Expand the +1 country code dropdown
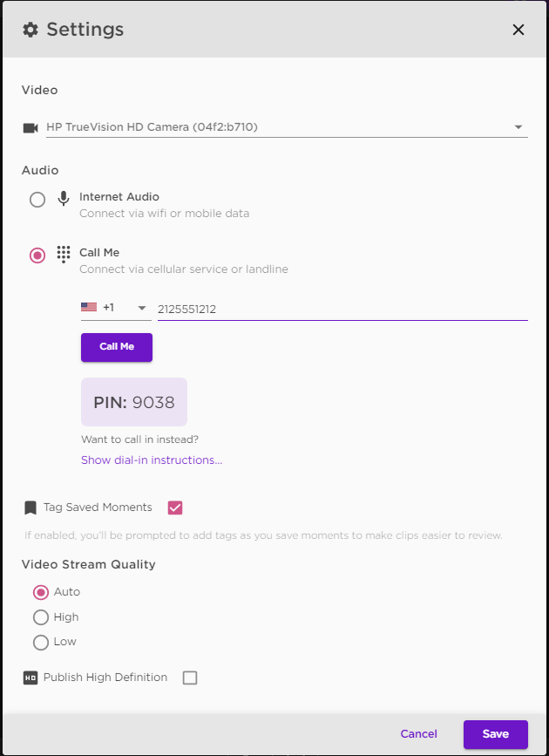Screen dimensions: 549x756 coord(116,308)
